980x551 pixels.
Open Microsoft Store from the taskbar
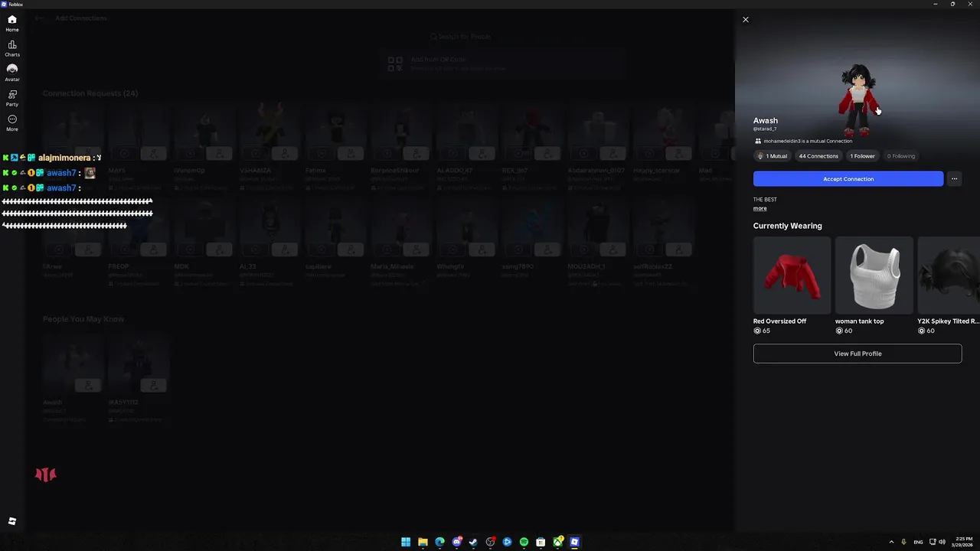pyautogui.click(x=541, y=542)
